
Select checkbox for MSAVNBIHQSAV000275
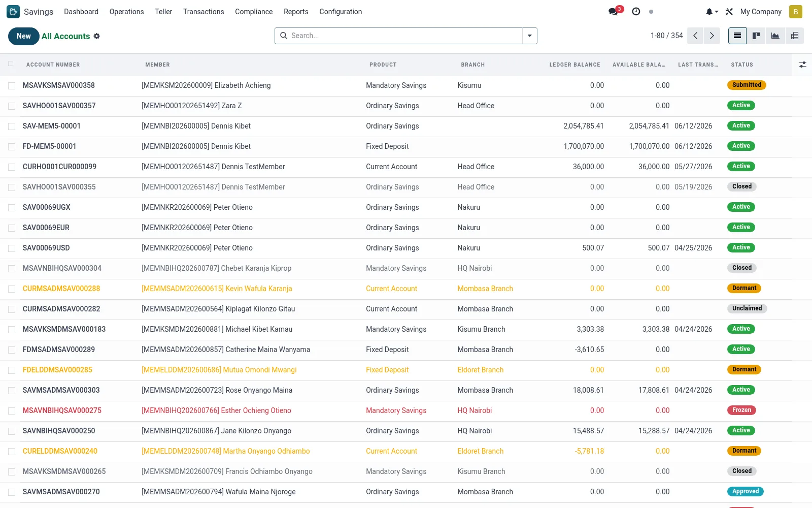click(12, 411)
